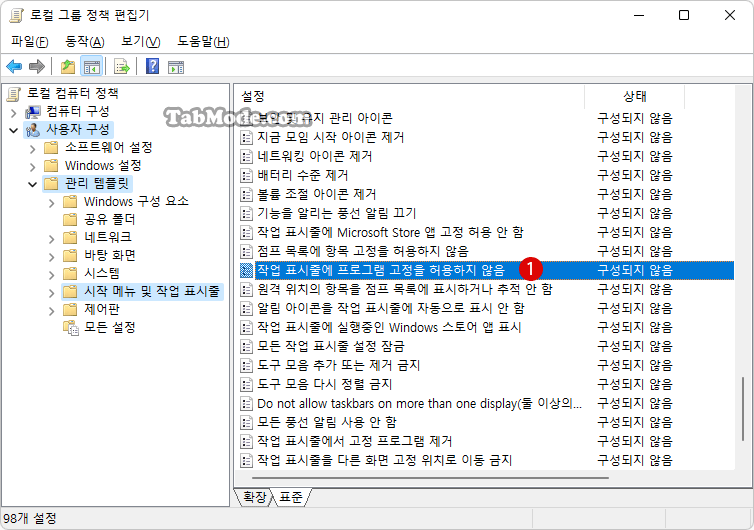The width and height of the screenshot is (754, 530).
Task: Open the 도움말(H) menu
Action: coord(203,41)
